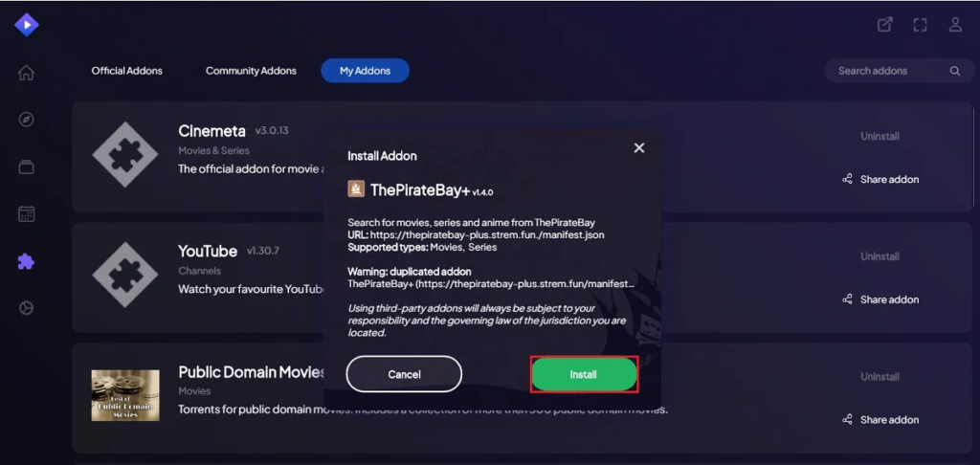The width and height of the screenshot is (980, 465).
Task: Open the Settings gear icon in sidebar
Action: click(x=26, y=308)
